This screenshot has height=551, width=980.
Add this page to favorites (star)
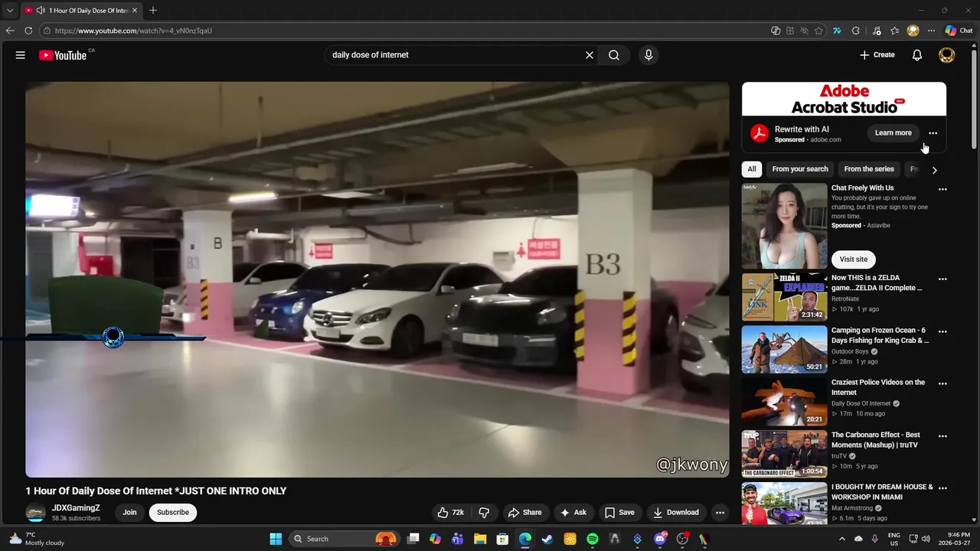coord(818,31)
